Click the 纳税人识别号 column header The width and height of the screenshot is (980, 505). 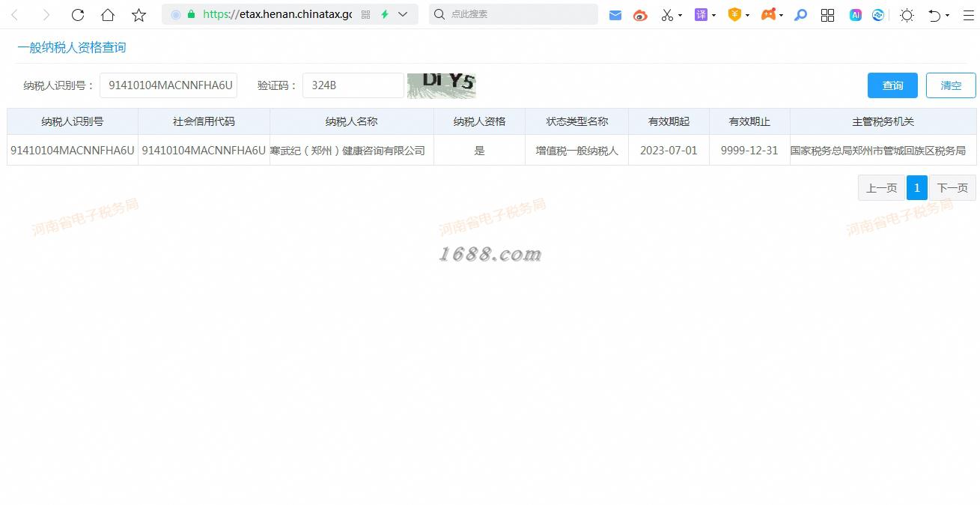click(73, 121)
